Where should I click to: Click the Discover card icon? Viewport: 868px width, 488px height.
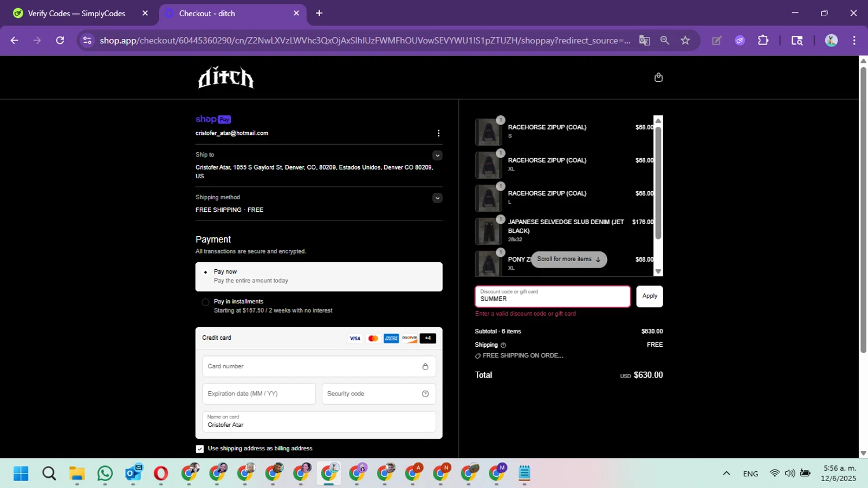410,339
